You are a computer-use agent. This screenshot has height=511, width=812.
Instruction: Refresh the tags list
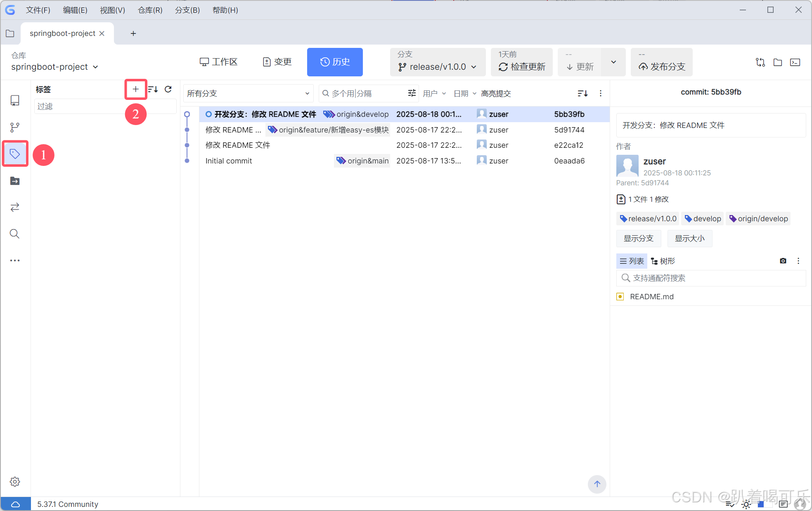tap(168, 89)
